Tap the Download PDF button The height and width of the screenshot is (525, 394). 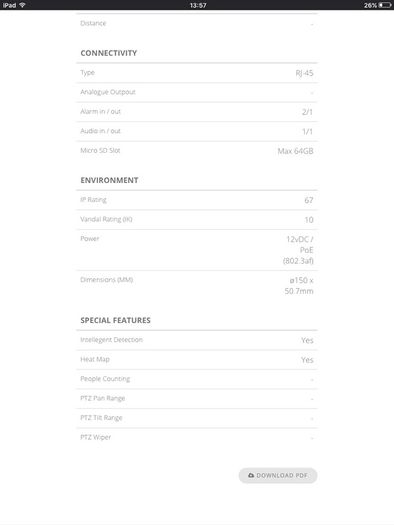pyautogui.click(x=278, y=475)
